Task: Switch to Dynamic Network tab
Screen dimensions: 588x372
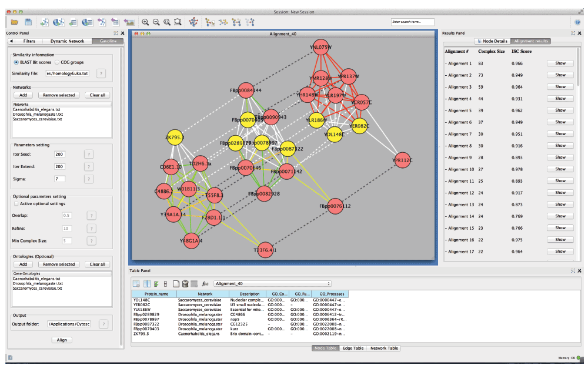Action: (x=68, y=41)
